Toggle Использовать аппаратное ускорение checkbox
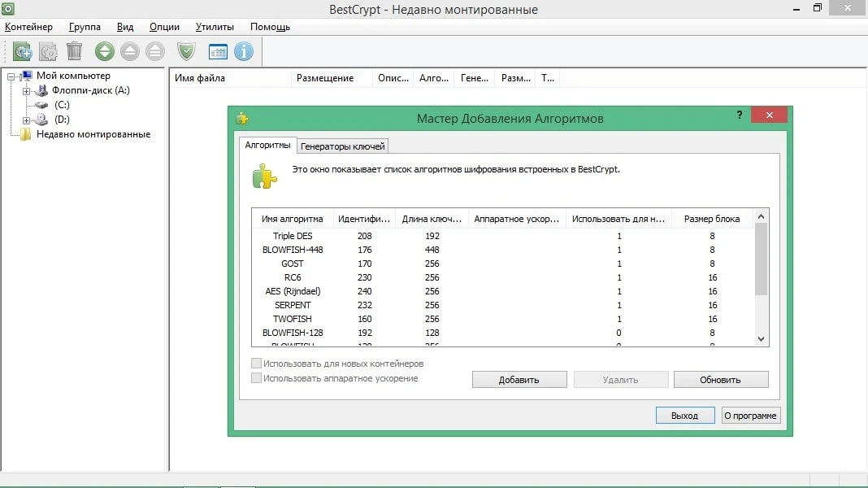The width and height of the screenshot is (868, 488). tap(256, 377)
